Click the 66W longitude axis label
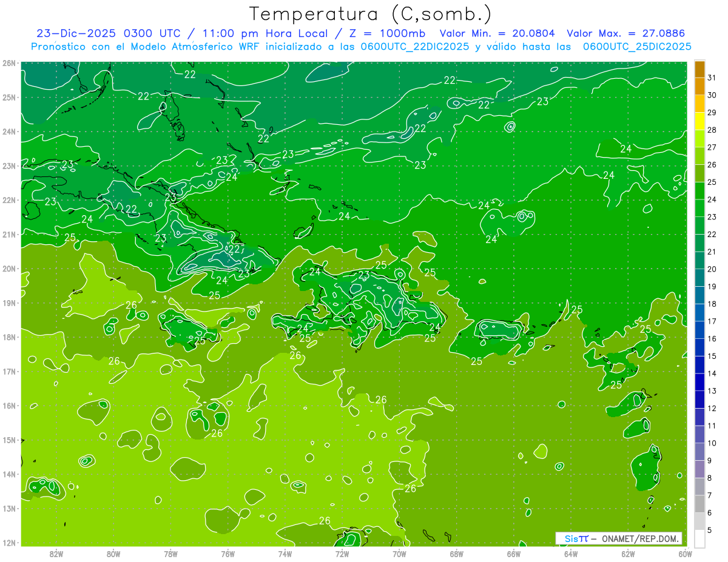This screenshot has height=562, width=728. pyautogui.click(x=514, y=554)
